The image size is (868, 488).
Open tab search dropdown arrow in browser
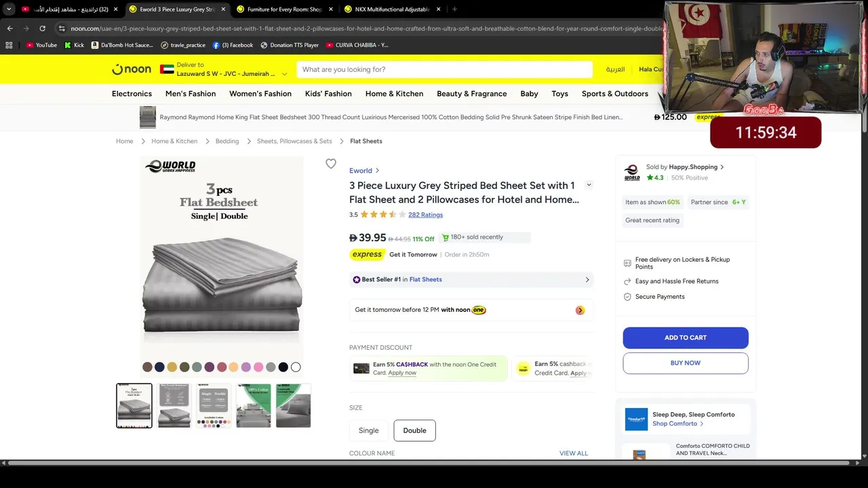click(9, 9)
